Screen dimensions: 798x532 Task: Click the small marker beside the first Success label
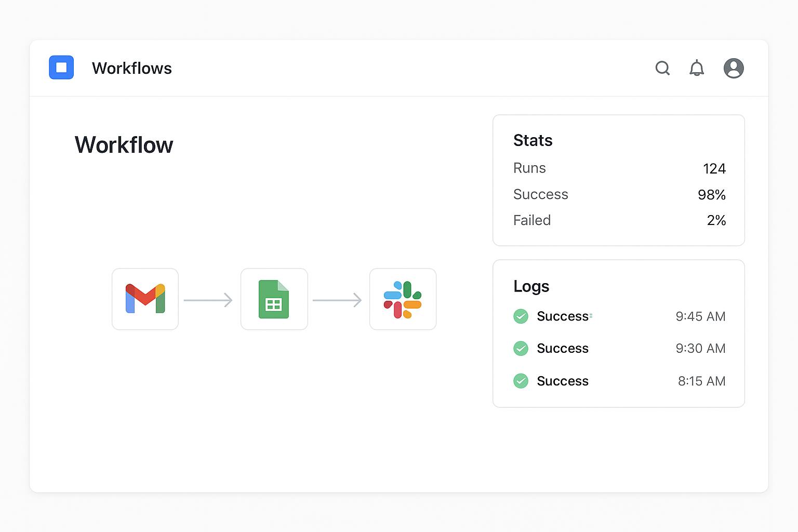590,316
